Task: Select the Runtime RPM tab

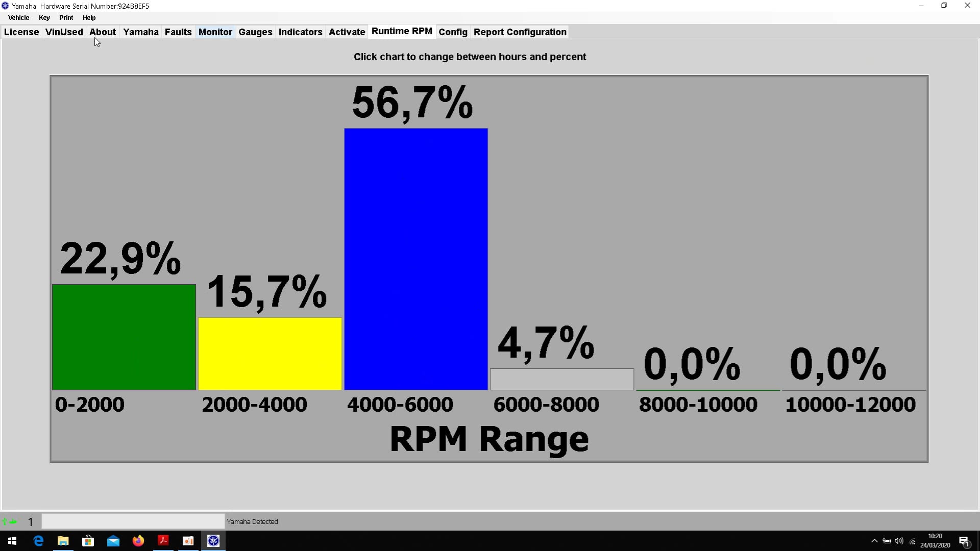Action: (x=402, y=31)
